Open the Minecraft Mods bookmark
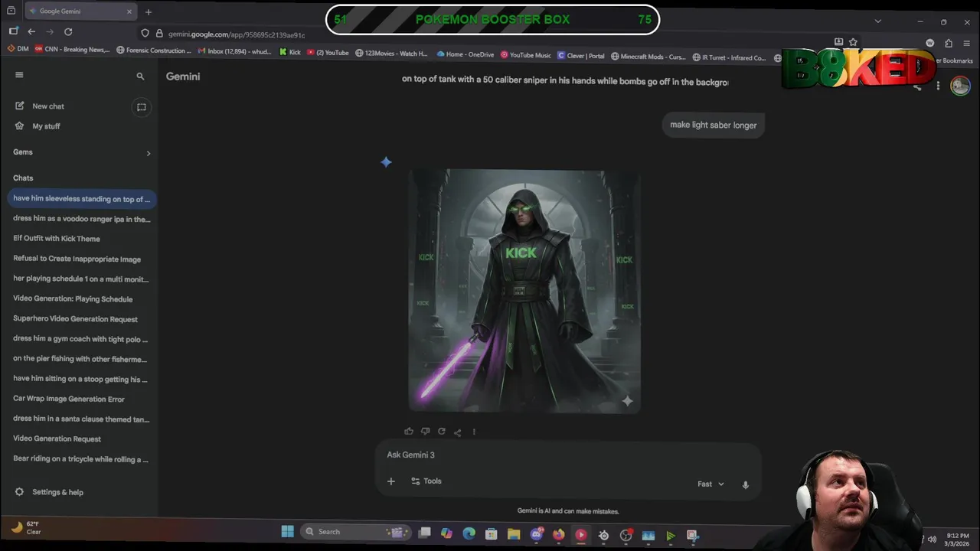This screenshot has width=980, height=551. (x=648, y=57)
